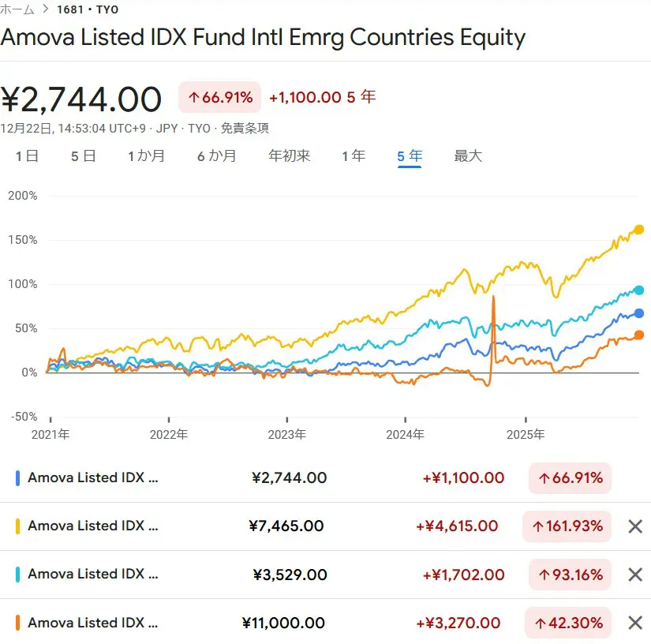Screen dimensions: 651x644
Task: Remove the 42.30% orange comparison fund
Action: point(634,623)
